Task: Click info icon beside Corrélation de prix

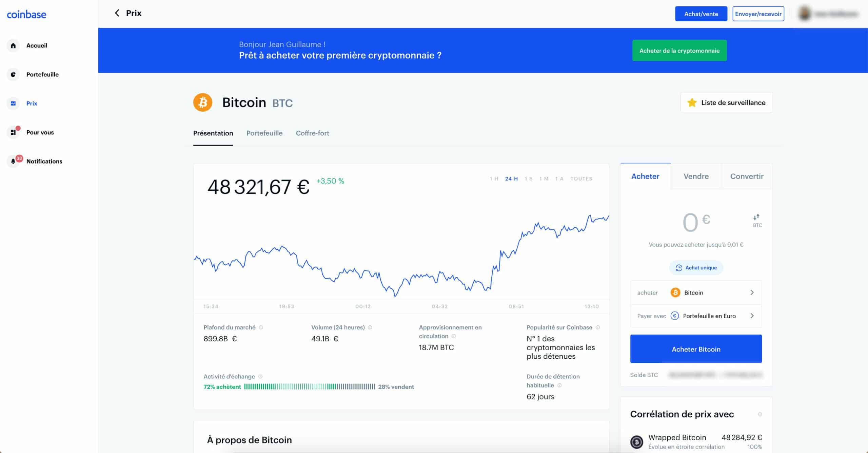Action: (760, 414)
